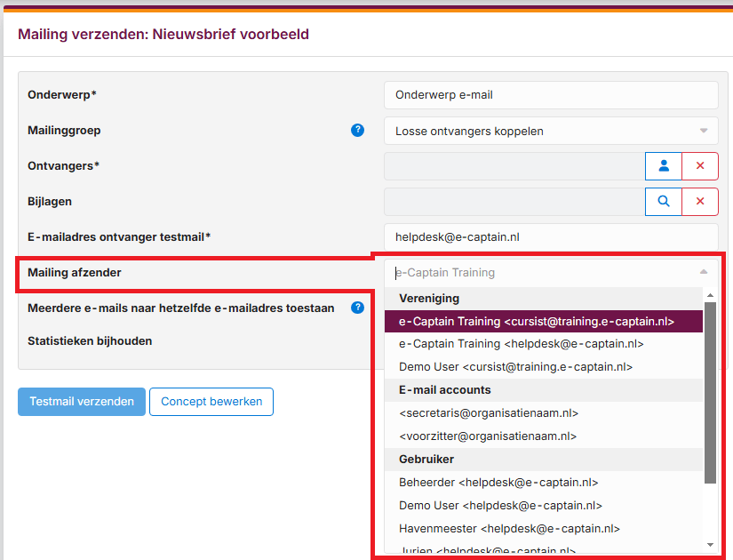
Task: Click the Gebruiker group header
Action: 543,460
